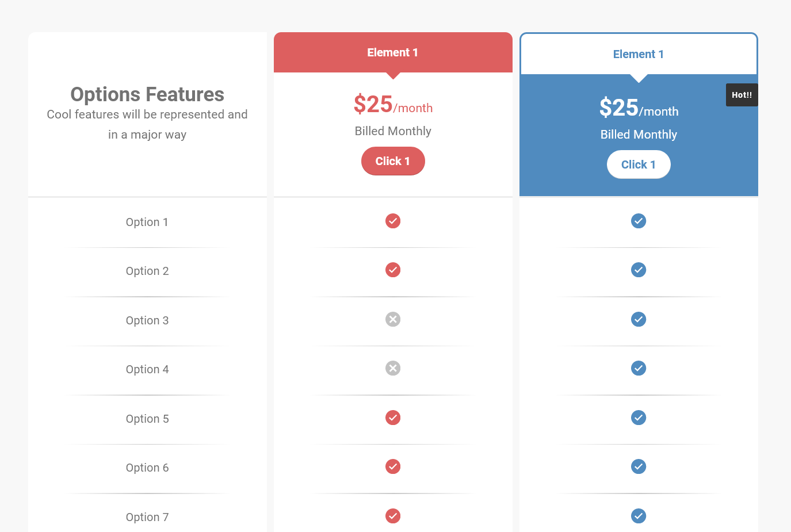The image size is (791, 532).
Task: Click the red check icon for Option 1
Action: [x=393, y=221]
